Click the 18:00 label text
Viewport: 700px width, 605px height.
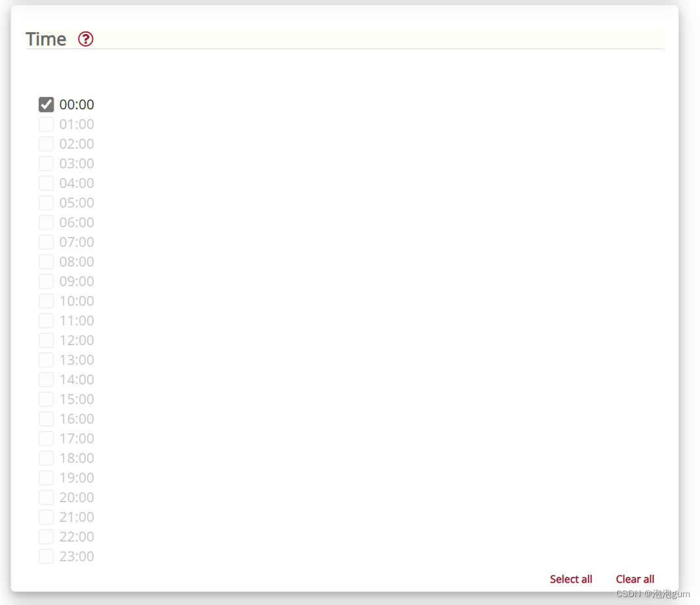77,458
